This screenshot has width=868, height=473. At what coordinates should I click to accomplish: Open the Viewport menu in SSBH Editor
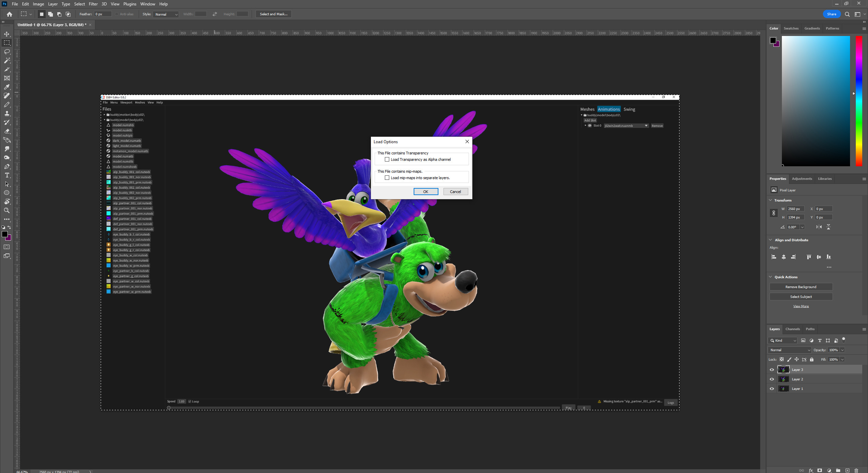[126, 102]
